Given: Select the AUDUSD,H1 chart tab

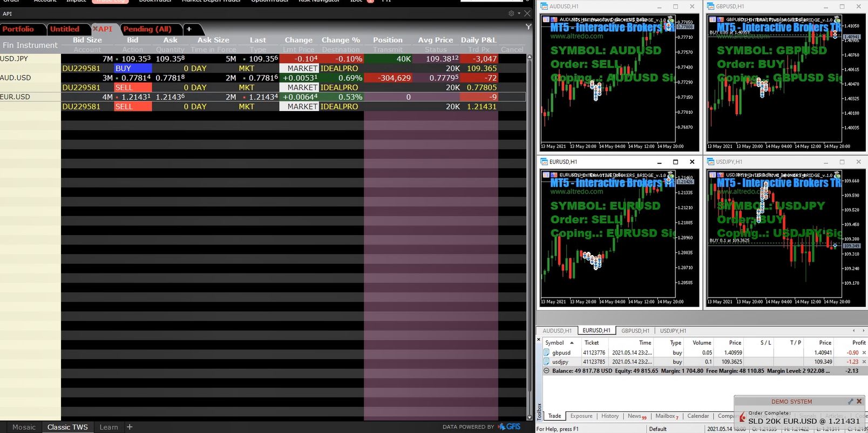Looking at the screenshot, I should [557, 331].
